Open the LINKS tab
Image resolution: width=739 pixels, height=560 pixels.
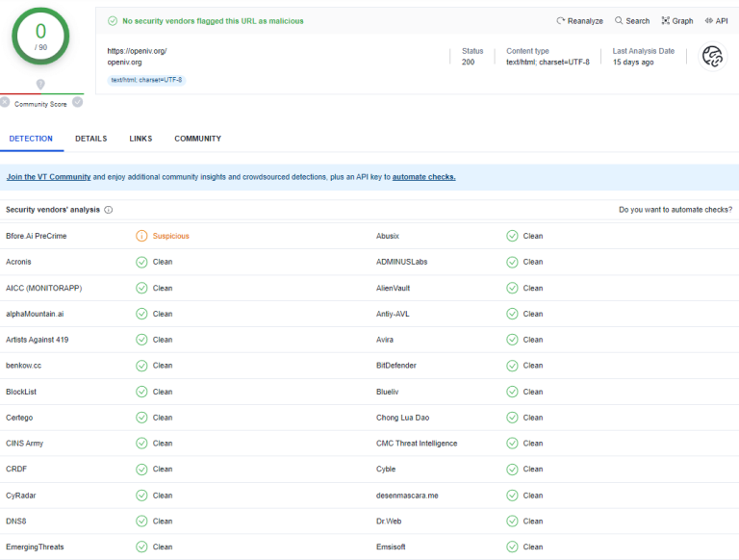click(140, 139)
